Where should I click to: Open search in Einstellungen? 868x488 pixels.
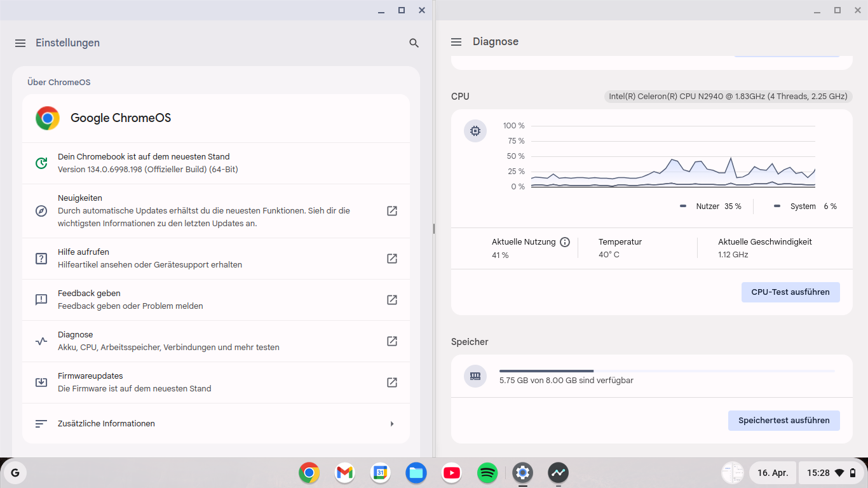(x=414, y=43)
